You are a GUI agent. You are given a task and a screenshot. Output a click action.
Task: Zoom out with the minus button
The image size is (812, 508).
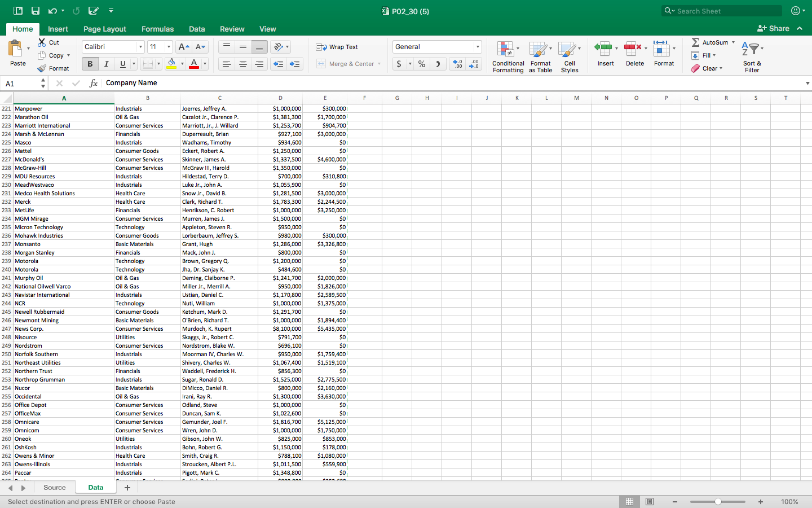(675, 502)
